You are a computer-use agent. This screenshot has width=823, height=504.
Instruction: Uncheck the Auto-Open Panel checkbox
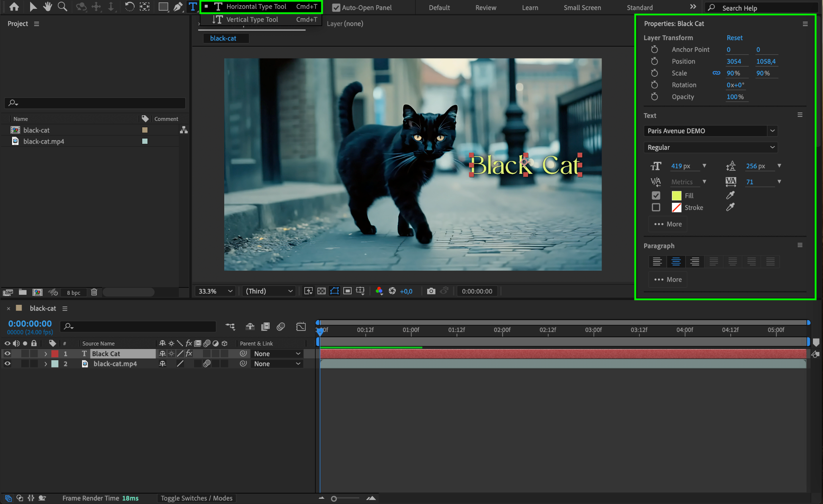coord(336,8)
